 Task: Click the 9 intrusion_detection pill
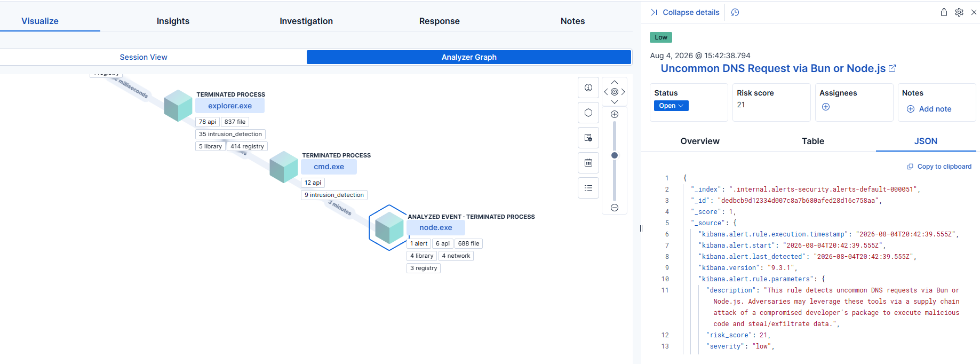tap(334, 195)
